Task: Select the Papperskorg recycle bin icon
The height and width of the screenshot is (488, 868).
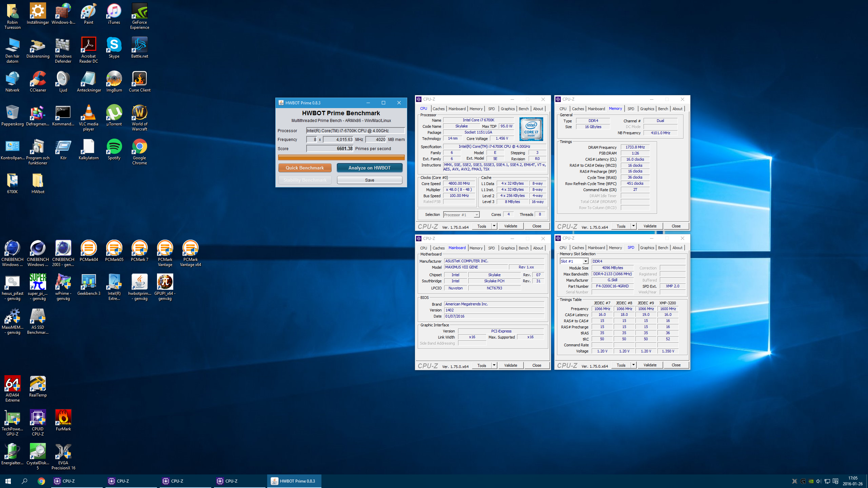Action: 12,115
